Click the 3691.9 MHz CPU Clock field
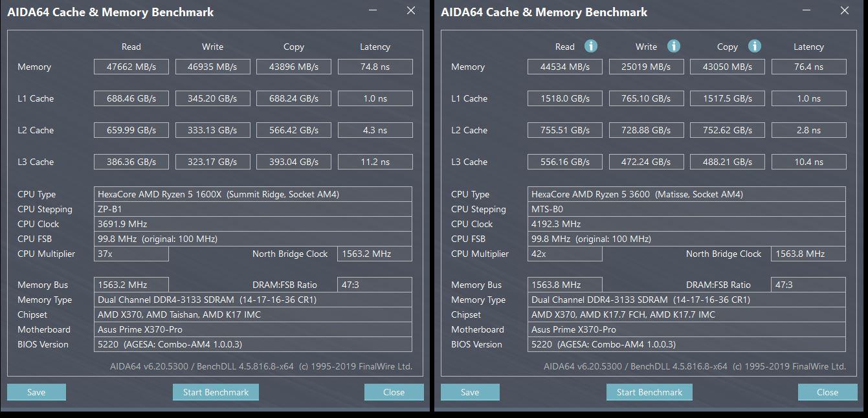The height and width of the screenshot is (418, 868). (253, 224)
